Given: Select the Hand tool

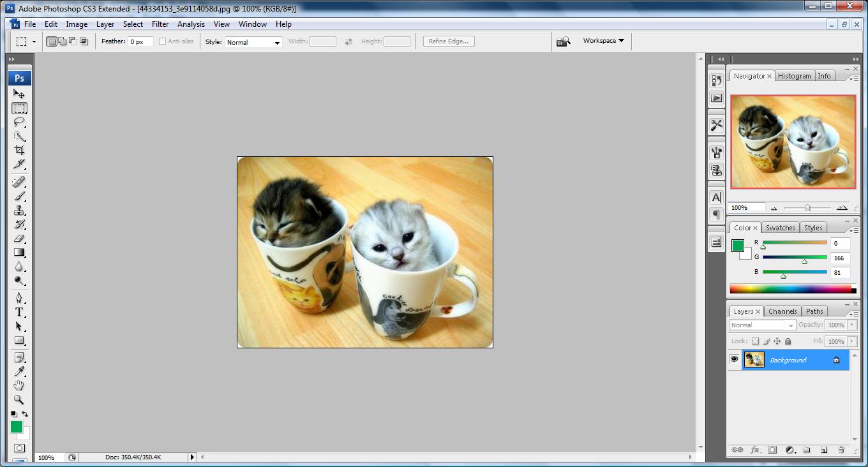Looking at the screenshot, I should pyautogui.click(x=19, y=385).
